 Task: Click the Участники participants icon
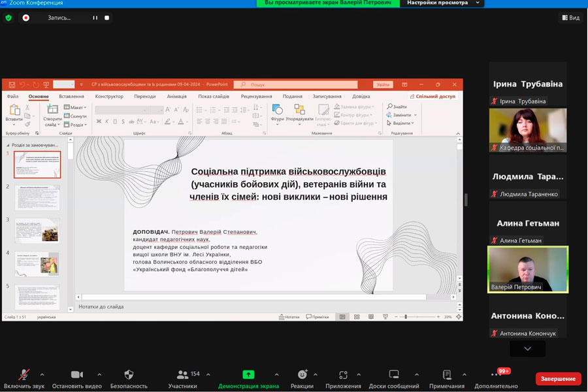pyautogui.click(x=182, y=374)
